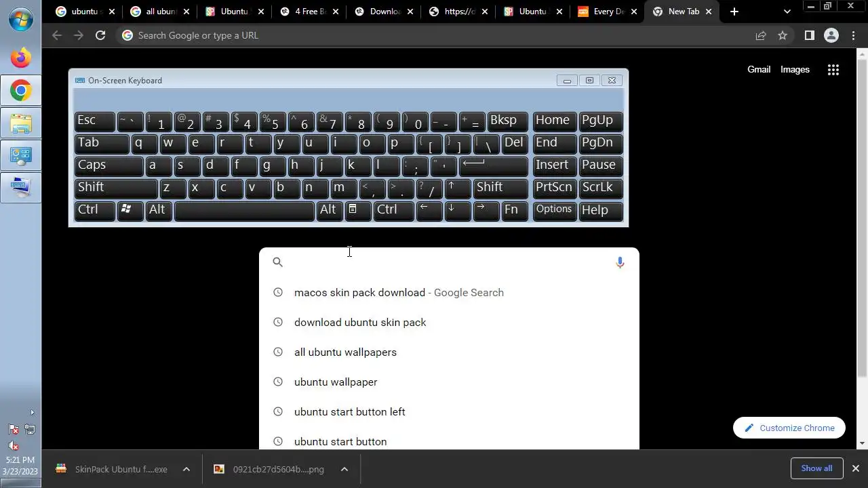Click the Windows Start orb
Screen dimensions: 868x488
point(20,18)
